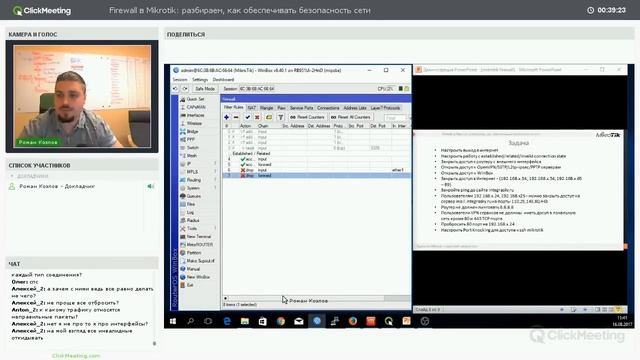
Task: Open Radius in WinBox sidebar
Action: click(190, 220)
